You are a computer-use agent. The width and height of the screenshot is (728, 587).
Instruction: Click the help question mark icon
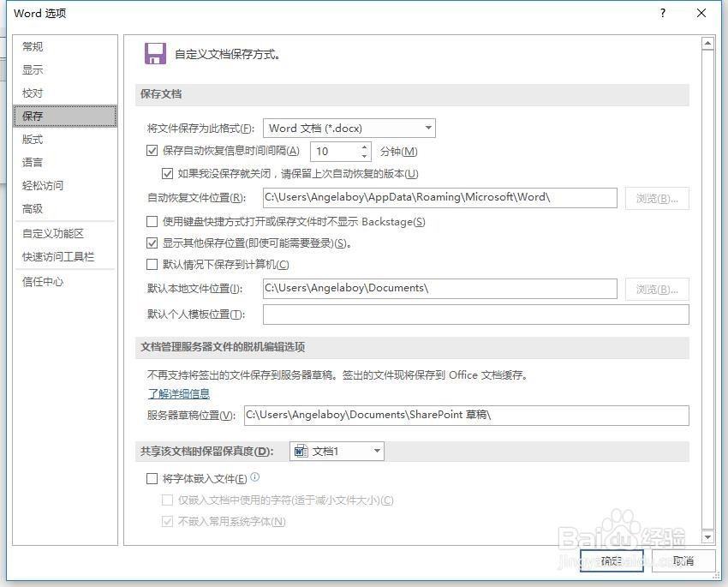click(663, 13)
